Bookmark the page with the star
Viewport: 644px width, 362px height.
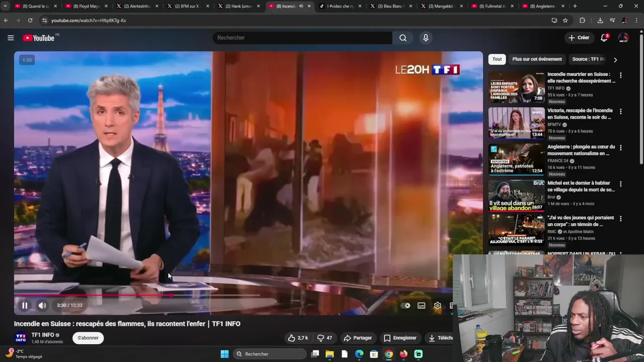point(566,21)
